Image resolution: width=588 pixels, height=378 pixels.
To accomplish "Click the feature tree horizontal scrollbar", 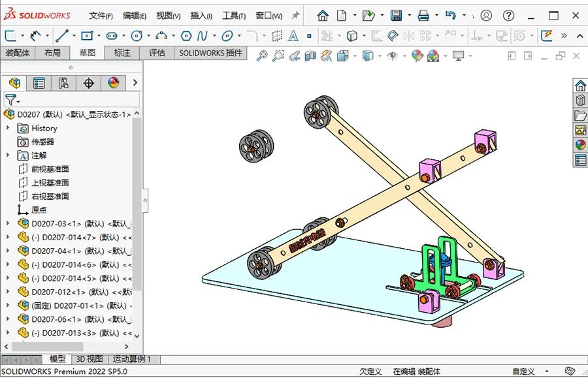I will pyautogui.click(x=47, y=347).
